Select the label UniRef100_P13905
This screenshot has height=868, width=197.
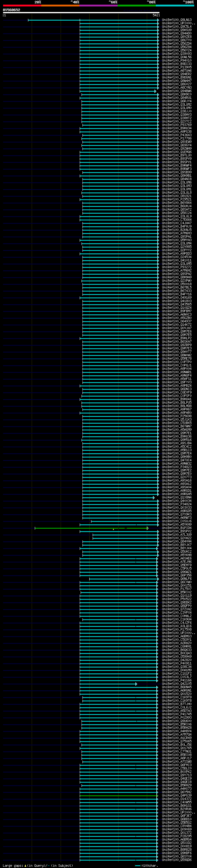pyautogui.click(x=177, y=67)
